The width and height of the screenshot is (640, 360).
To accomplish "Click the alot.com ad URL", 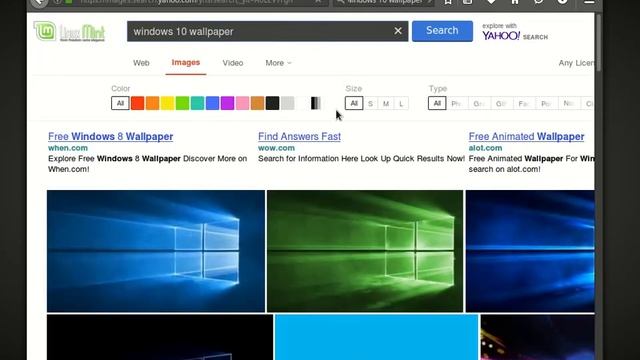I will point(485,148).
